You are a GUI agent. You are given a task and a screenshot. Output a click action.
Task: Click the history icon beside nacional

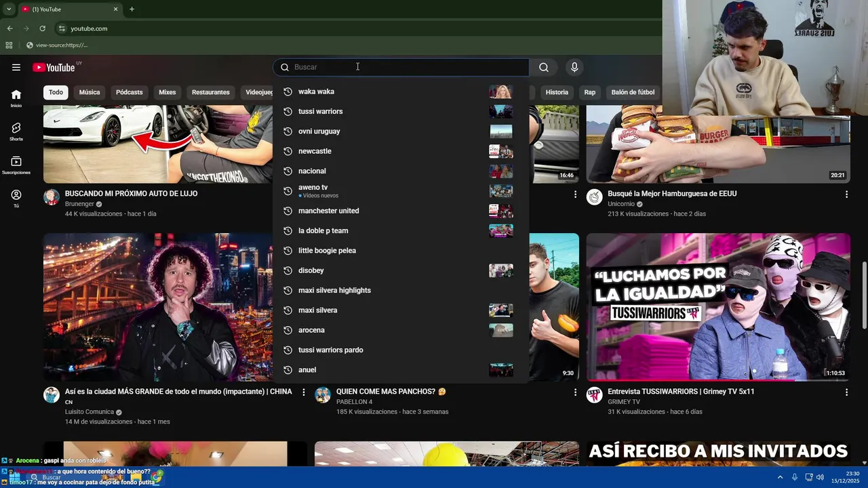click(x=288, y=171)
